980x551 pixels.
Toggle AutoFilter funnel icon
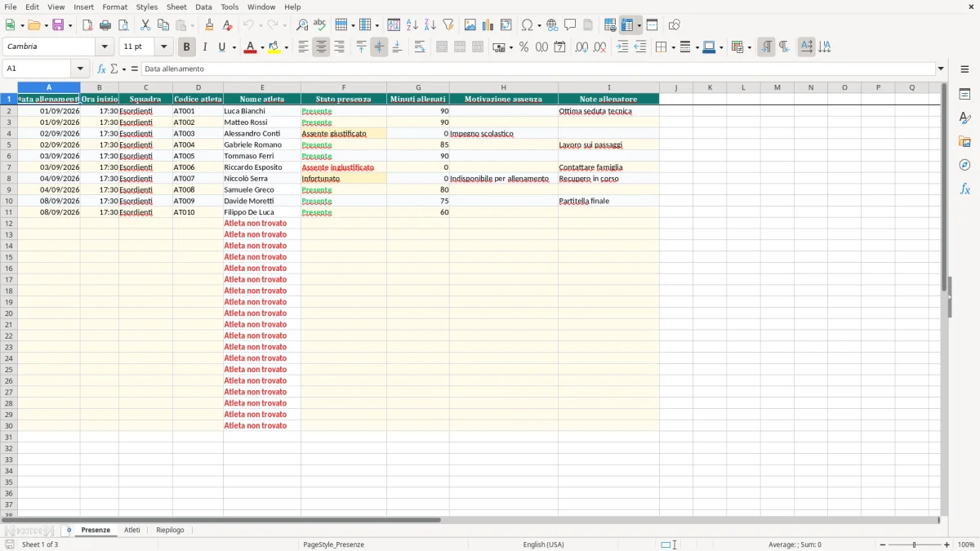point(448,25)
